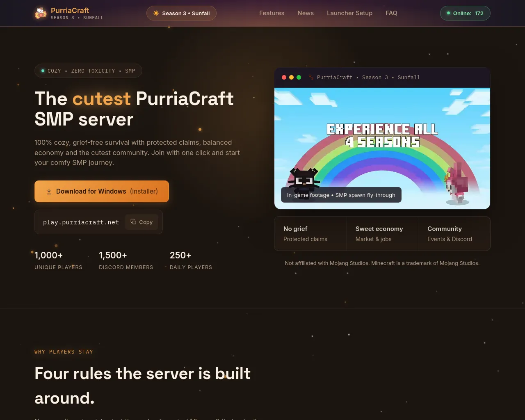
Task: Click the 250+ daily players stat
Action: point(191,260)
